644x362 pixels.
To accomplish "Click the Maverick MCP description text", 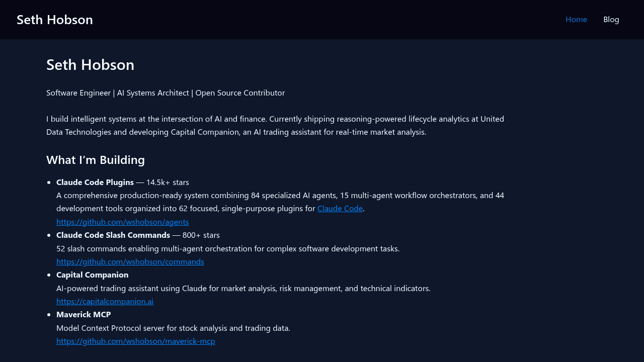I will [173, 327].
